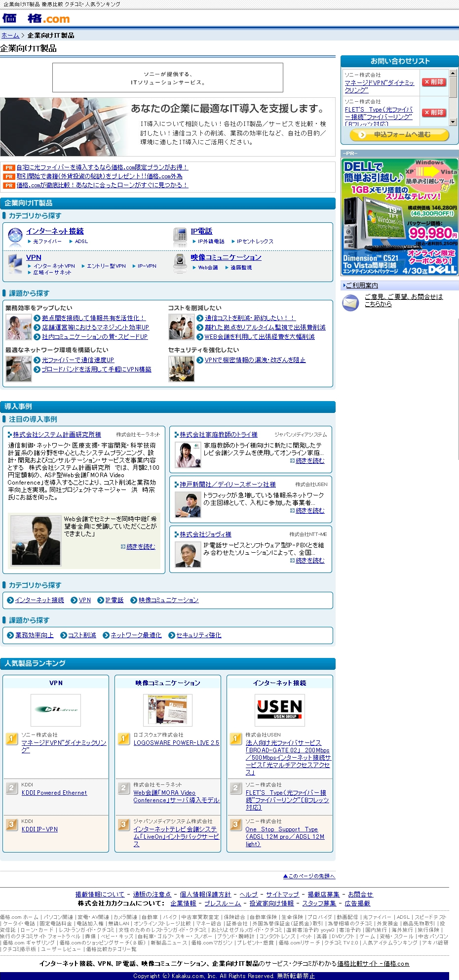Click down arrow of inquiry list scrollbar
This screenshot has width=459, height=980.
click(x=453, y=122)
